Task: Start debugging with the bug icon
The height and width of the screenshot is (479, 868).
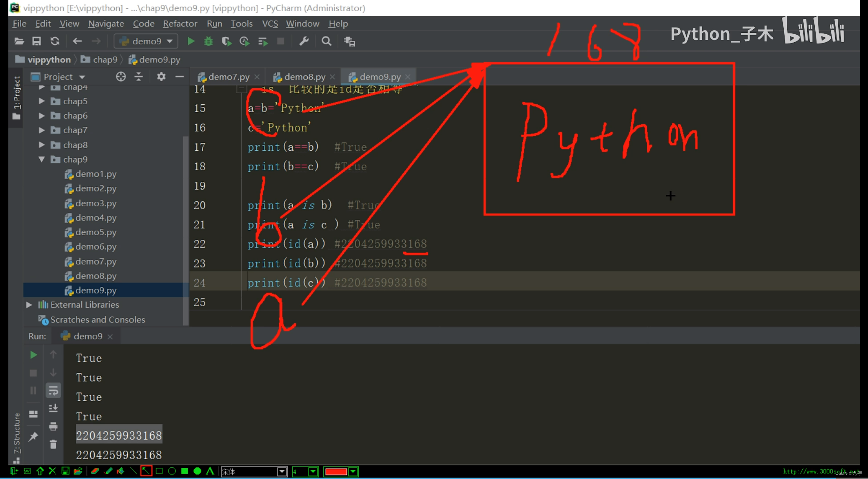Action: point(208,41)
